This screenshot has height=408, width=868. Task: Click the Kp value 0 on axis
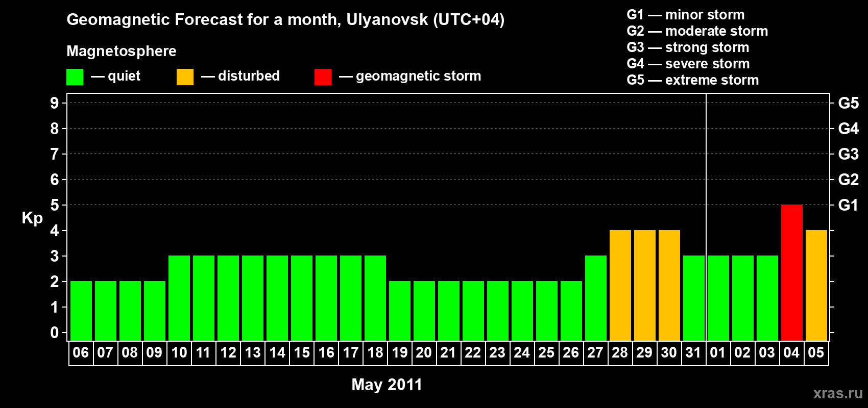click(55, 333)
